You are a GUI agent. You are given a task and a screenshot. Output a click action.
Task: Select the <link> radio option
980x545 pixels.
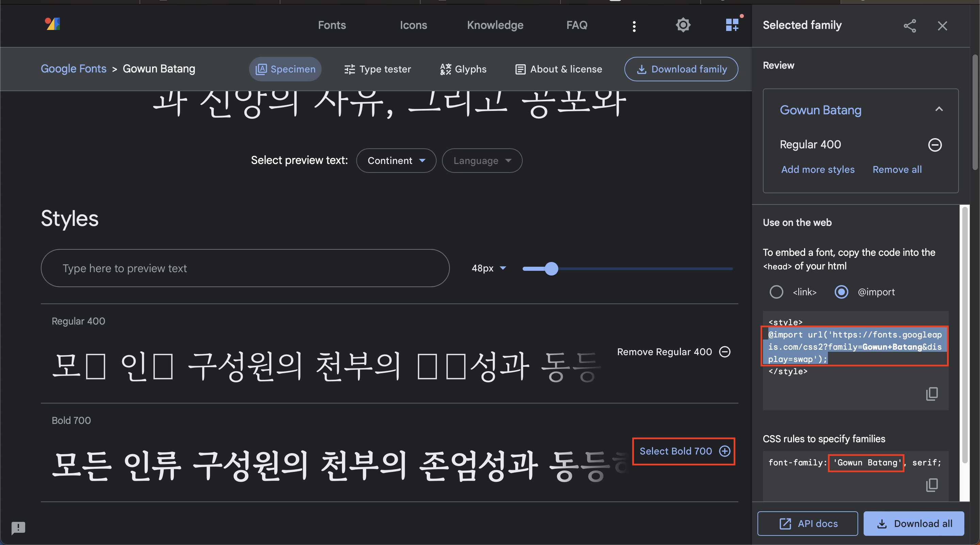click(776, 292)
